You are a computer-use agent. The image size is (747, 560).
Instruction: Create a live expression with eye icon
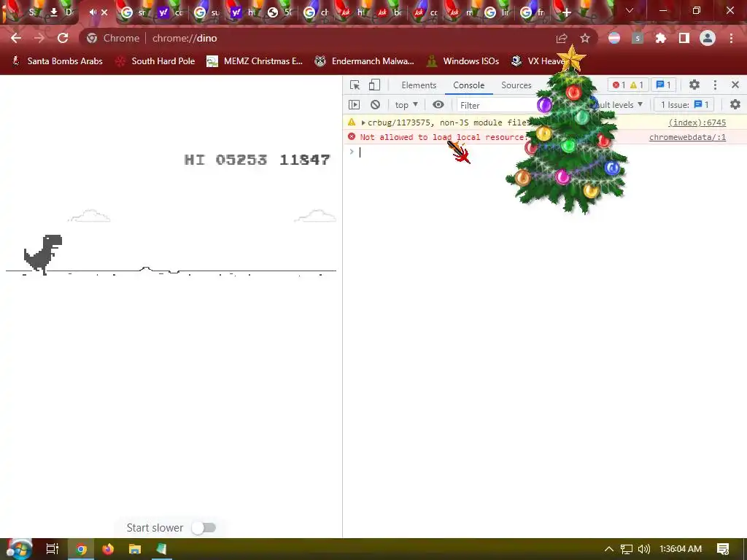tap(438, 105)
